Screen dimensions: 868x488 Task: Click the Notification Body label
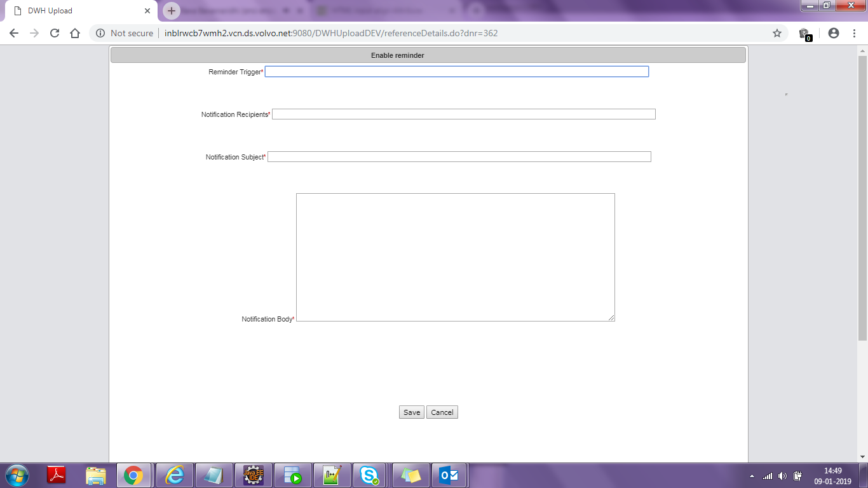pos(268,320)
